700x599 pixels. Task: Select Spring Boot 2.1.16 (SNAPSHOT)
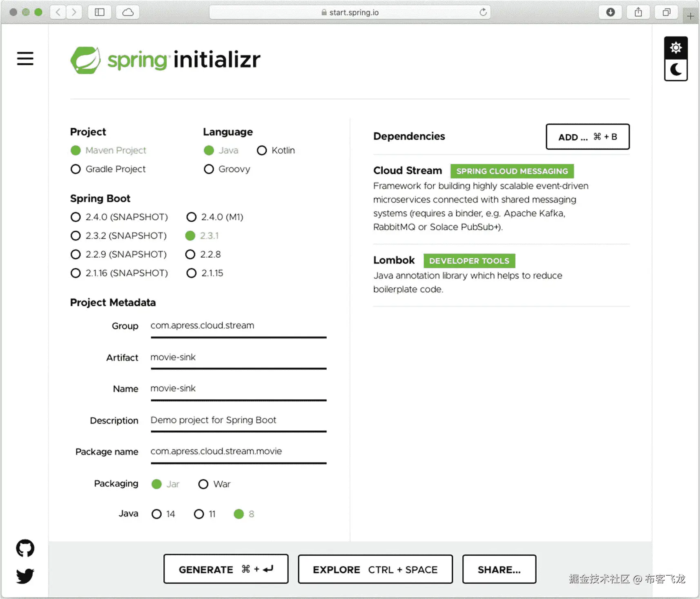pyautogui.click(x=119, y=273)
